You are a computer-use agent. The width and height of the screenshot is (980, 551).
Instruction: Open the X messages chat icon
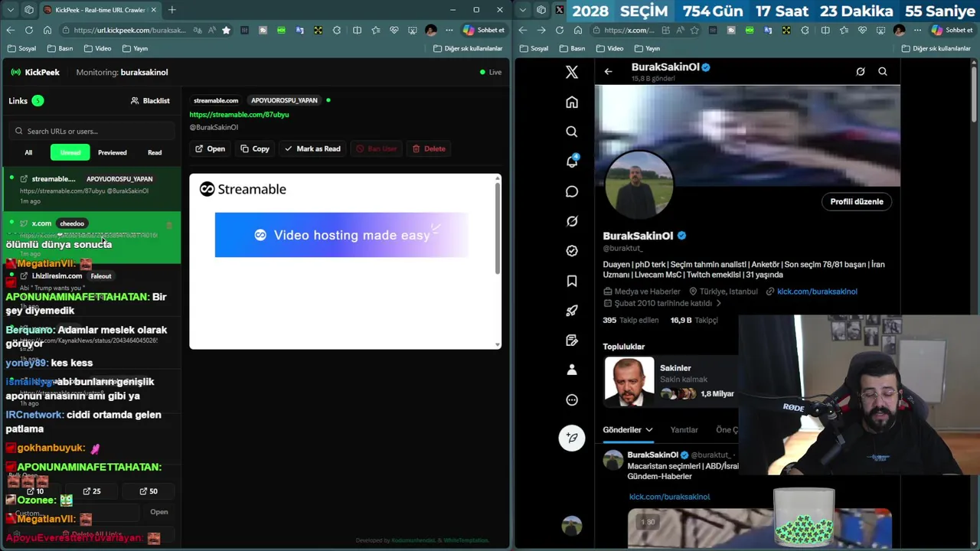[571, 191]
